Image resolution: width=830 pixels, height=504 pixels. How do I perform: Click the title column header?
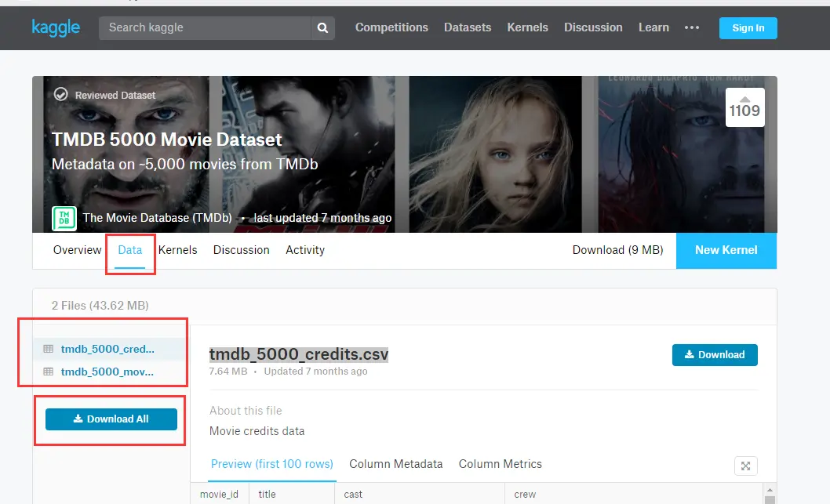[x=267, y=494]
